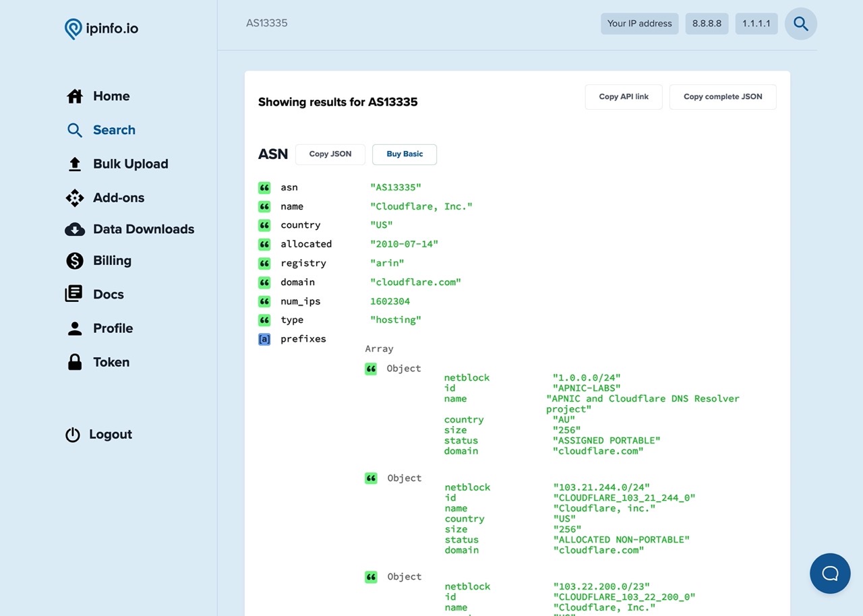Click quote icon of 103.21.244.0/24 Object
This screenshot has height=616, width=863.
[371, 478]
